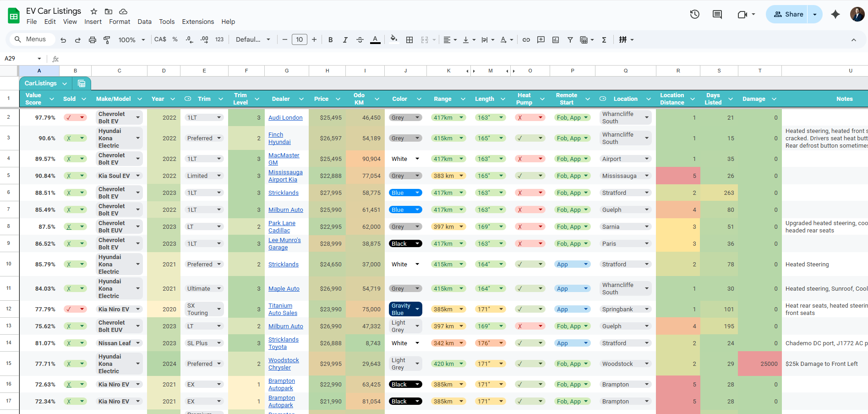This screenshot has width=868, height=414.
Task: Open the Color filter dropdown in the header
Action: [x=419, y=99]
